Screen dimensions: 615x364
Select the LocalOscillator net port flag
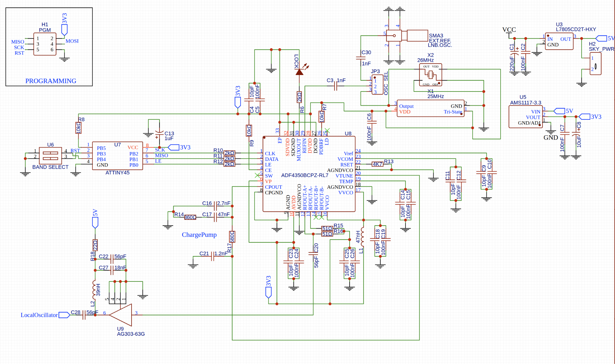(64, 315)
